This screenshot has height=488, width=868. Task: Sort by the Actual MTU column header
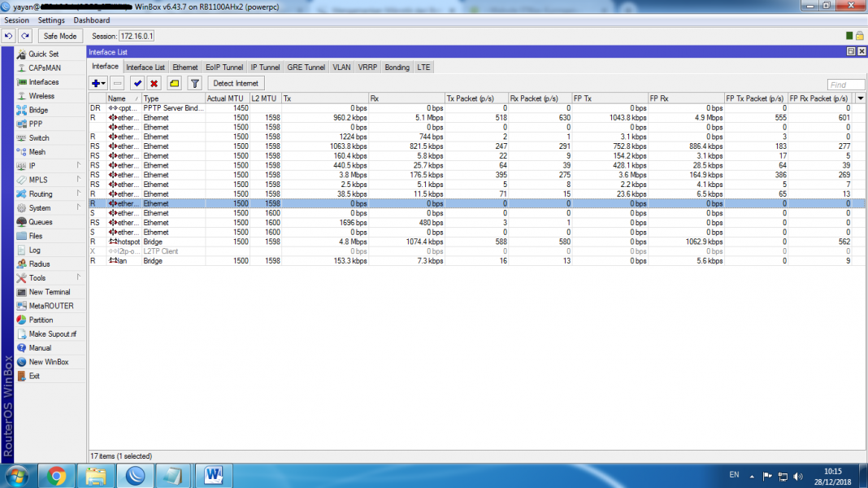pyautogui.click(x=228, y=98)
